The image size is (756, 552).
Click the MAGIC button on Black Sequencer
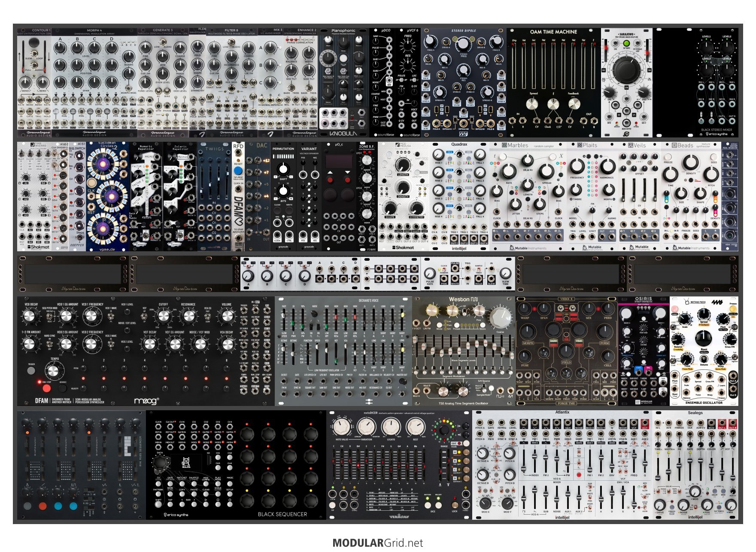[230, 484]
